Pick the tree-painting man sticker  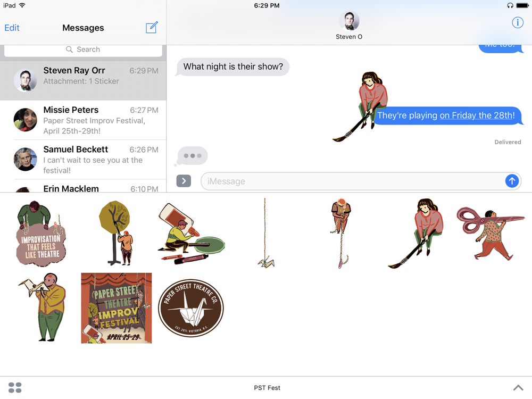point(115,233)
